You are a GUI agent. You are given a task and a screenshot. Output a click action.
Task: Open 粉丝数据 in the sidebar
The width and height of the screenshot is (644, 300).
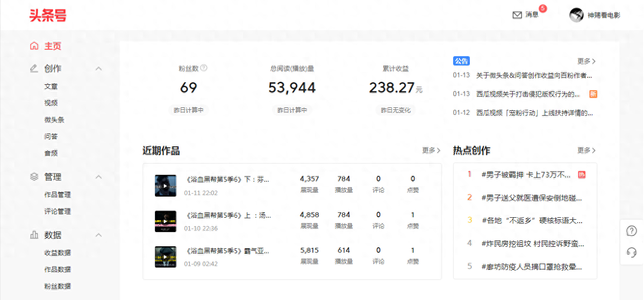click(58, 286)
